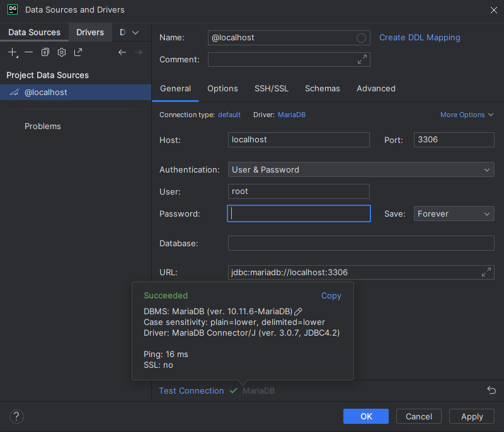Viewport: 504px width, 432px height.
Task: Open help with question mark icon
Action: (16, 416)
